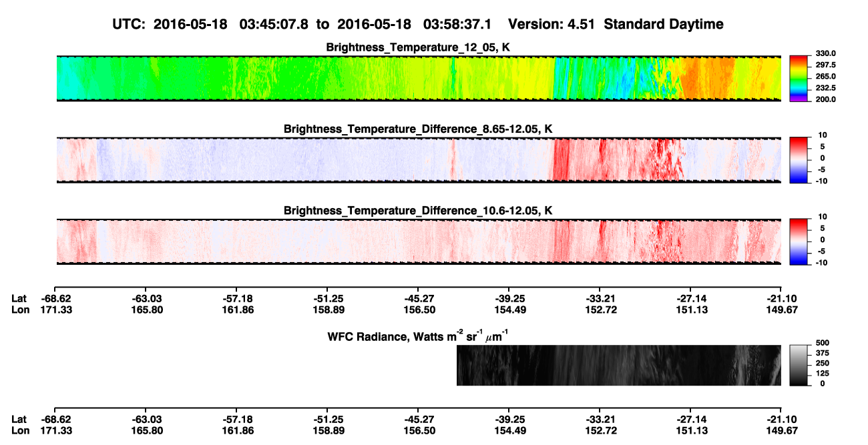Click the -33.21 latitude tick above WFC Radiance

click(600, 299)
